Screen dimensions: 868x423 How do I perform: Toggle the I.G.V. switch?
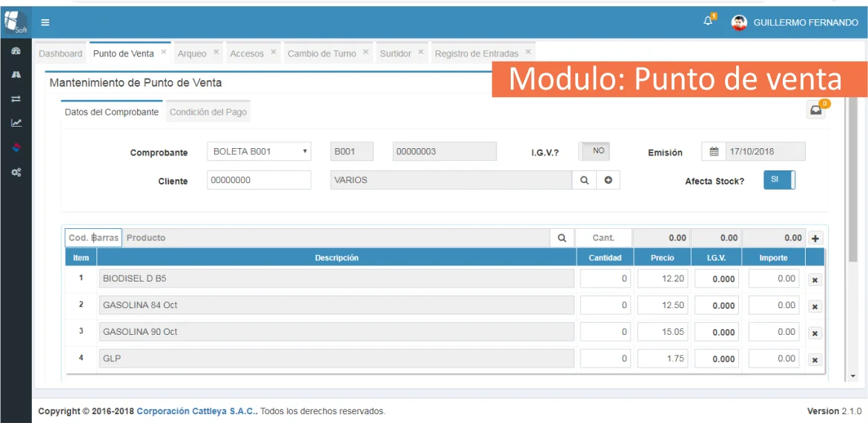pyautogui.click(x=594, y=151)
